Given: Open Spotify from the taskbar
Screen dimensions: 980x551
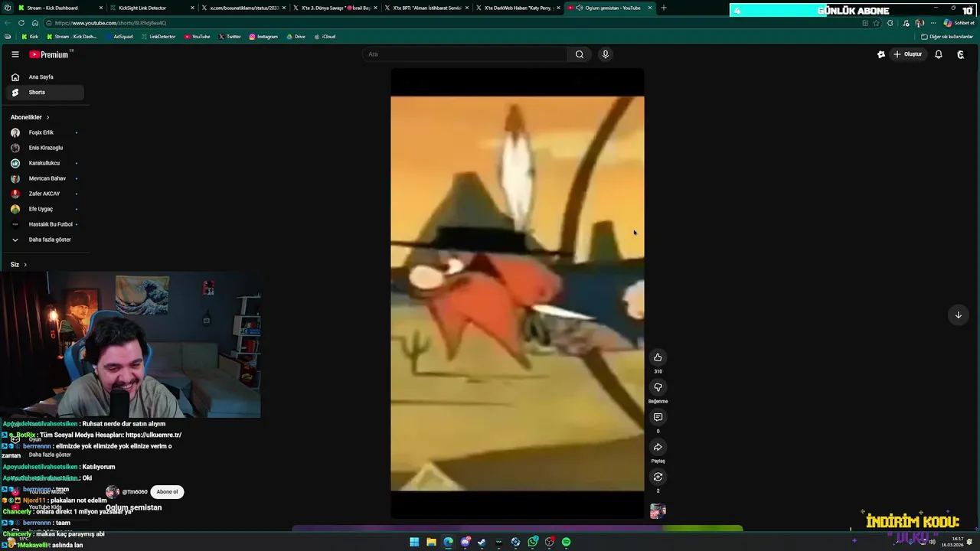Looking at the screenshot, I should [566, 542].
